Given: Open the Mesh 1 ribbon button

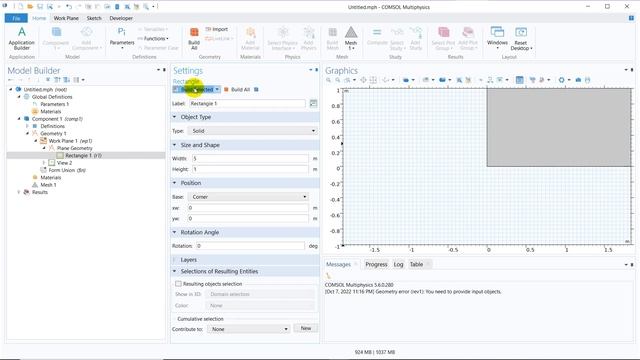Looking at the screenshot, I should (x=351, y=38).
